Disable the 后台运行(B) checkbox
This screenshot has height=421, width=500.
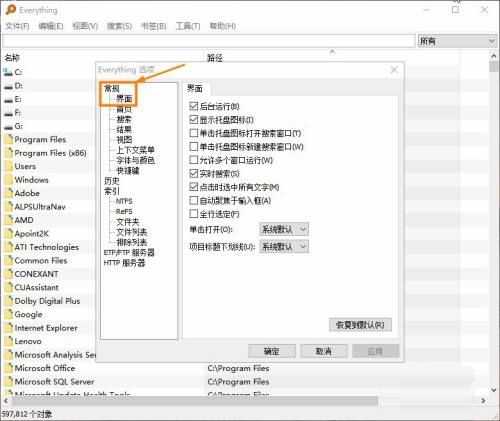(194, 106)
